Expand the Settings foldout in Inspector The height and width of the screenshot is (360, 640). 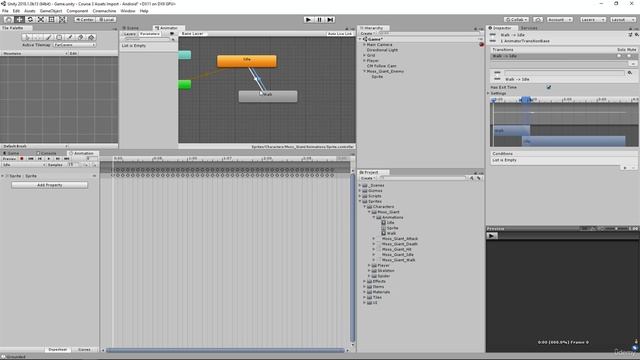[489, 93]
